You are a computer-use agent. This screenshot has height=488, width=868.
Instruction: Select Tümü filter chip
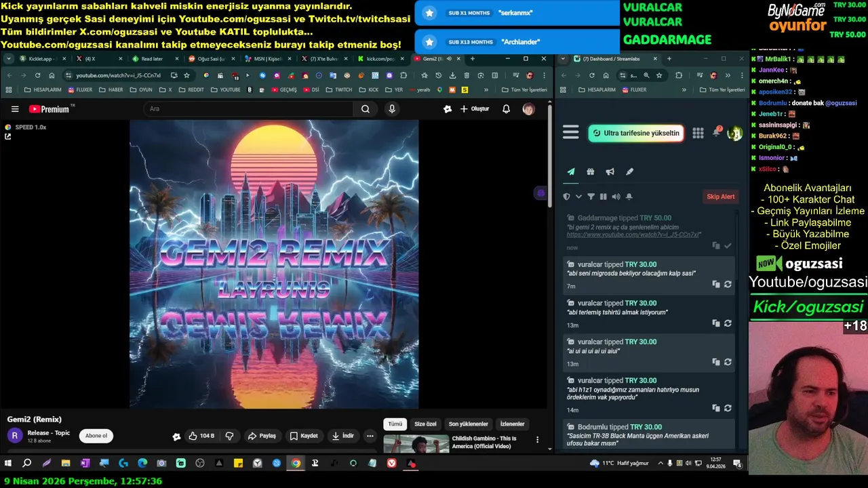(x=395, y=424)
